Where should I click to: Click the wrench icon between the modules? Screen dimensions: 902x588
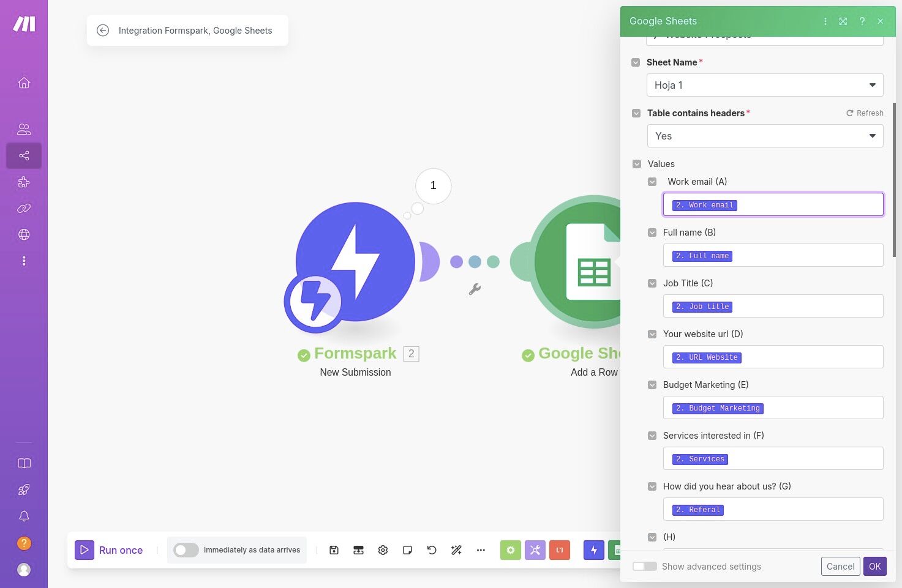click(x=475, y=289)
